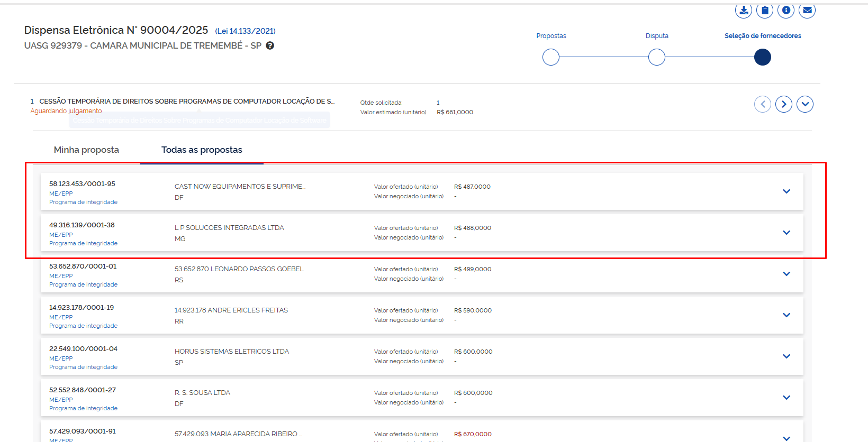
Task: Open the clipboard report icon
Action: click(x=765, y=11)
